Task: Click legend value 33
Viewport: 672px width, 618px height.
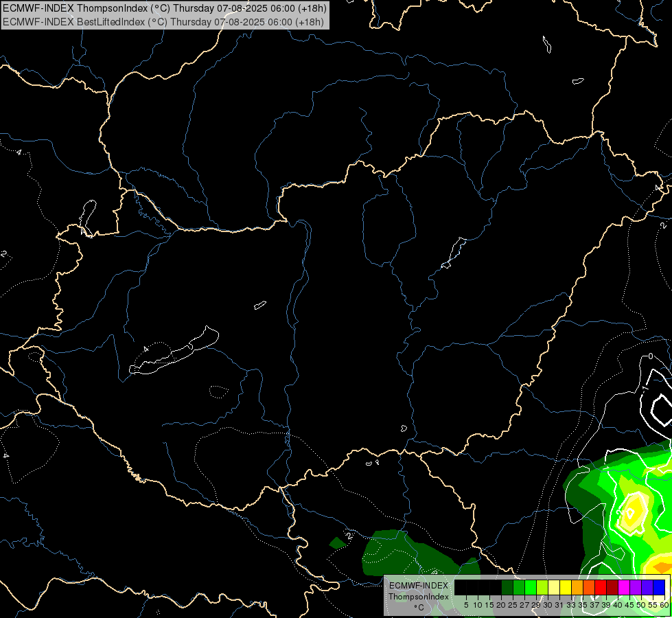Action: (571, 605)
